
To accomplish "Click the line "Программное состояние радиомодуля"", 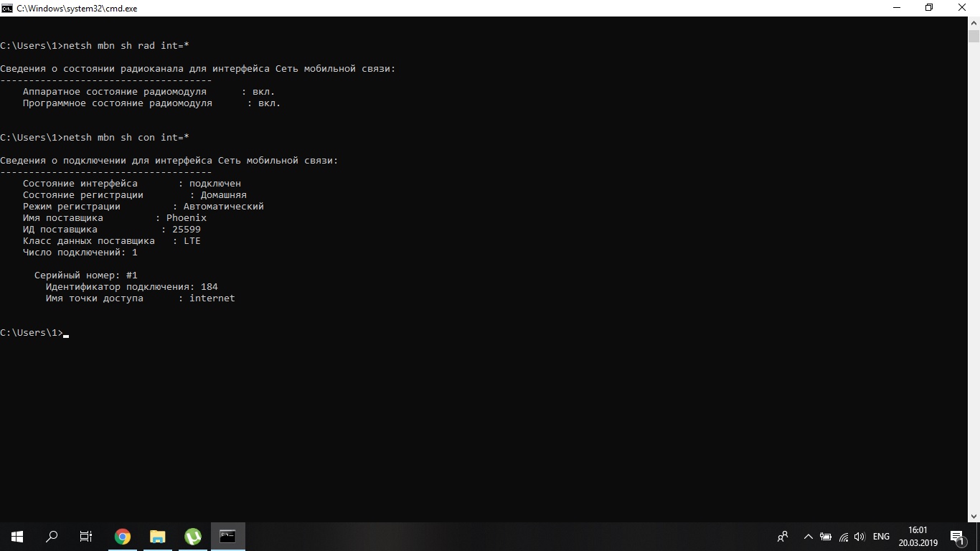I will [x=152, y=103].
